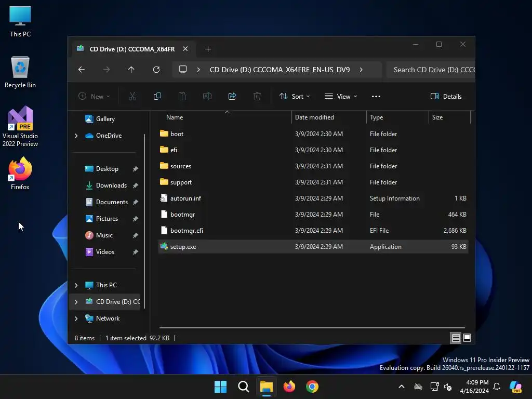
Task: Click the Cut scissors icon
Action: coord(132,96)
